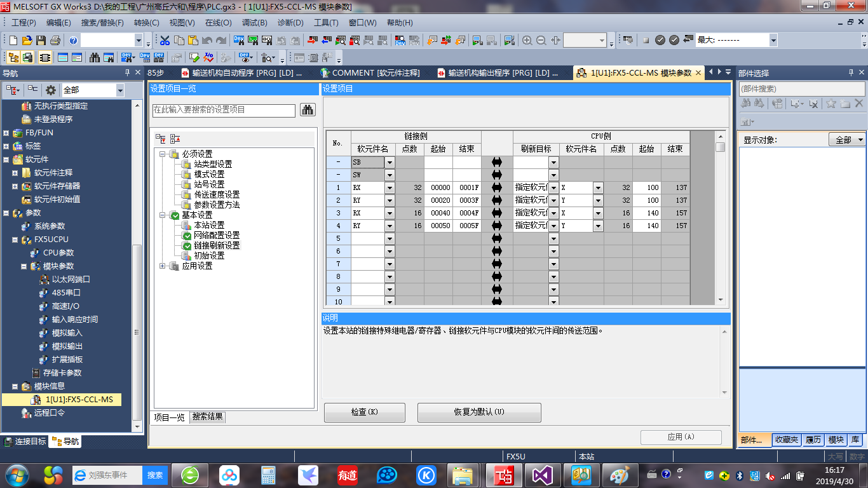Click the blue help question mark icon
This screenshot has width=868, height=488.
tap(74, 40)
